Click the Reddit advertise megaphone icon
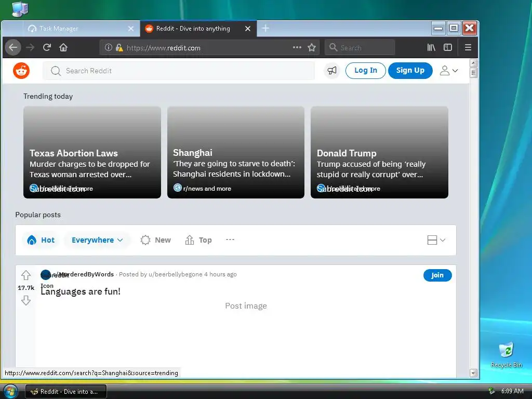Screen dimensions: 532x399 pyautogui.click(x=332, y=71)
